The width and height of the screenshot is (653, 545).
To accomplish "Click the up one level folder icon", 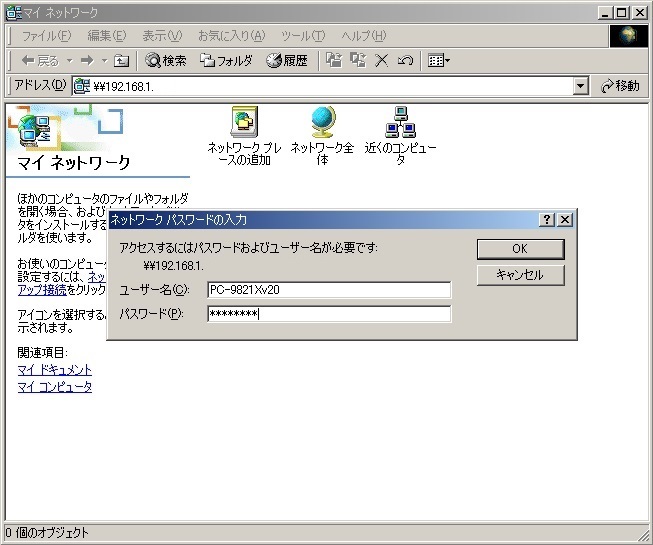I will (121, 61).
